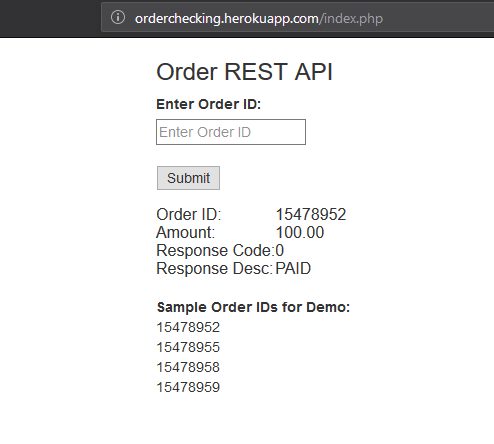Click the Enter Order ID label
The width and height of the screenshot is (494, 444).
click(x=209, y=104)
